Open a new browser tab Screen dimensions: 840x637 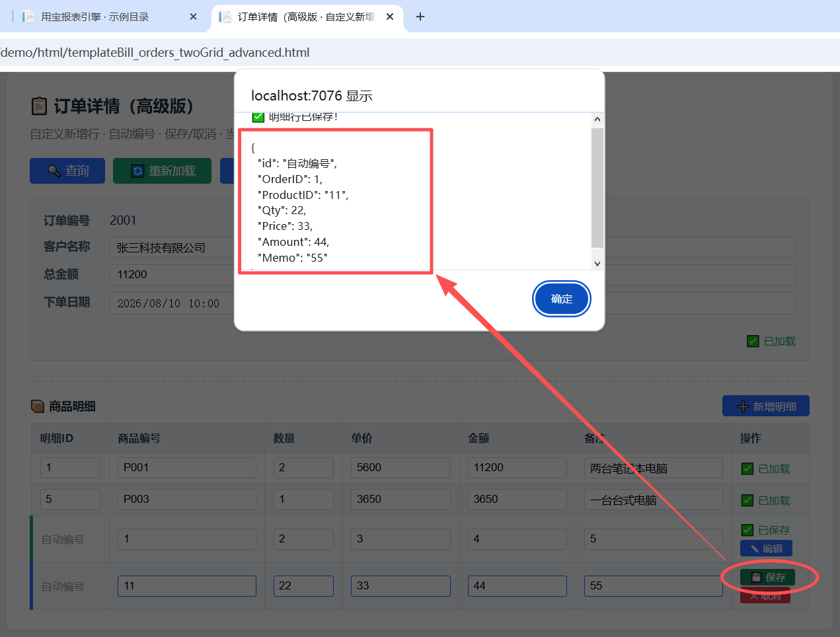pos(420,17)
